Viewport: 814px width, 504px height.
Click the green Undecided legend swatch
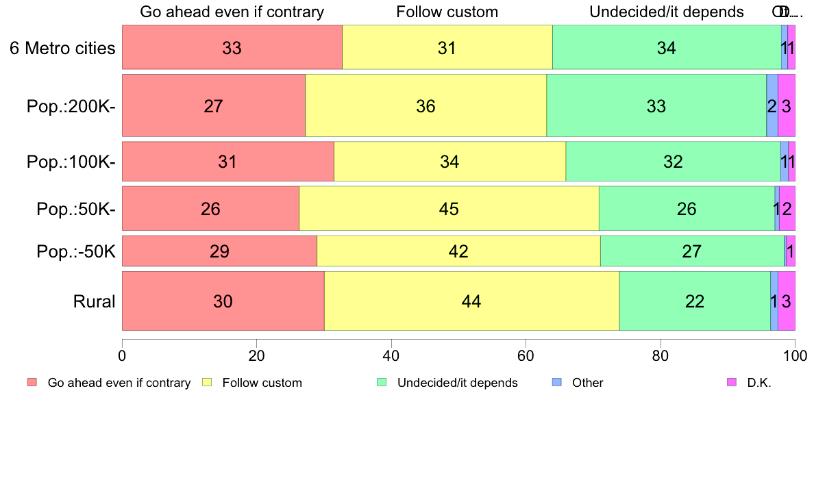click(382, 382)
